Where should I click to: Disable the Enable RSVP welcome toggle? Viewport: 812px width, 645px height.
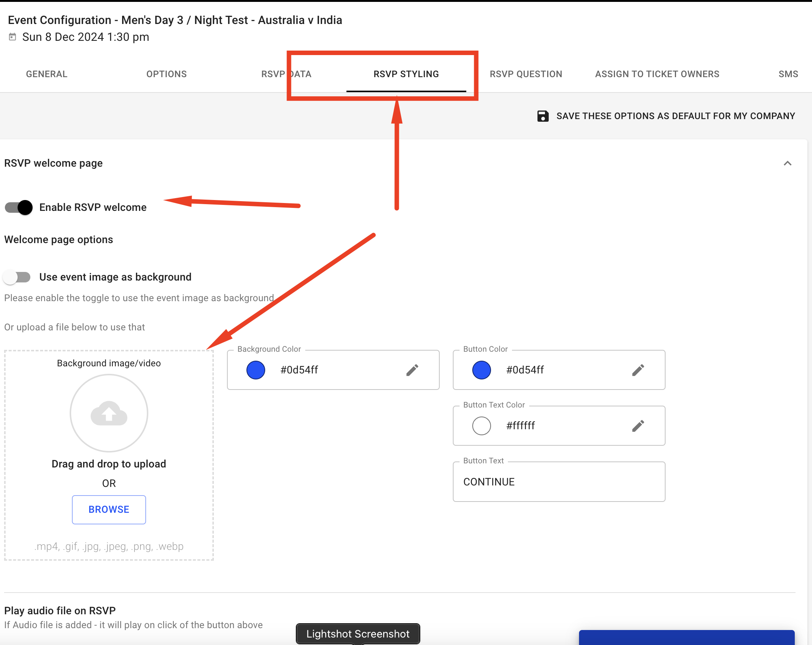point(18,208)
